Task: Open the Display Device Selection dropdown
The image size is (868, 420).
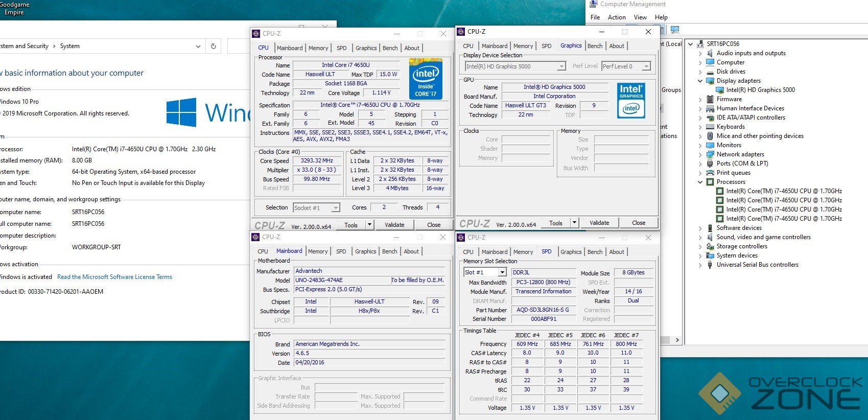Action: click(561, 66)
